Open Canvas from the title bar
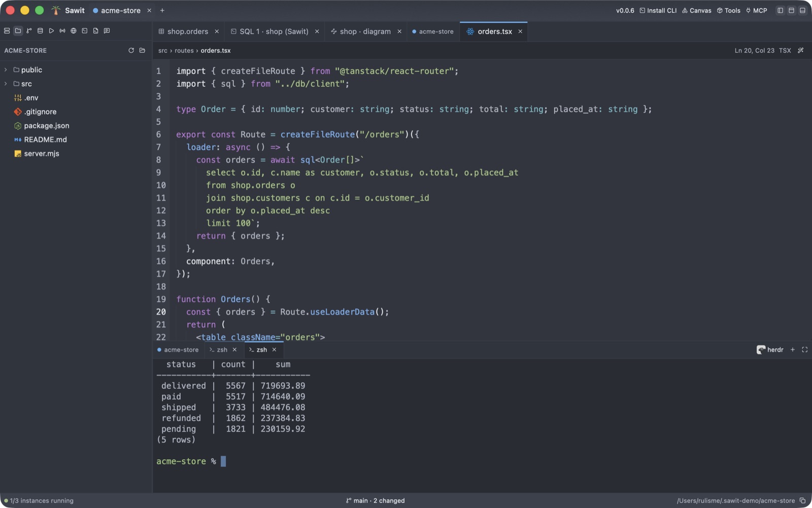The width and height of the screenshot is (812, 508). (697, 10)
